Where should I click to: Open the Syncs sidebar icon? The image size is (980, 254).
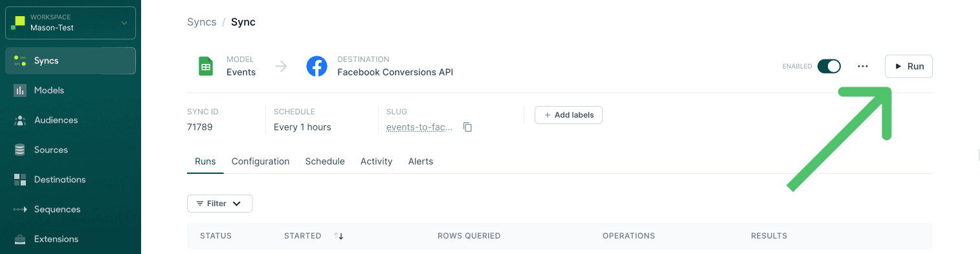point(20,61)
